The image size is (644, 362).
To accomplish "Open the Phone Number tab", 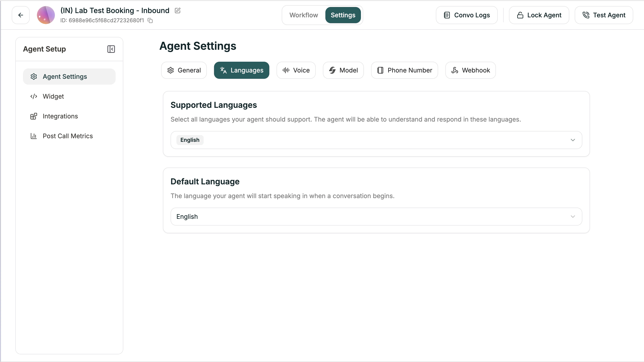I will [x=404, y=70].
